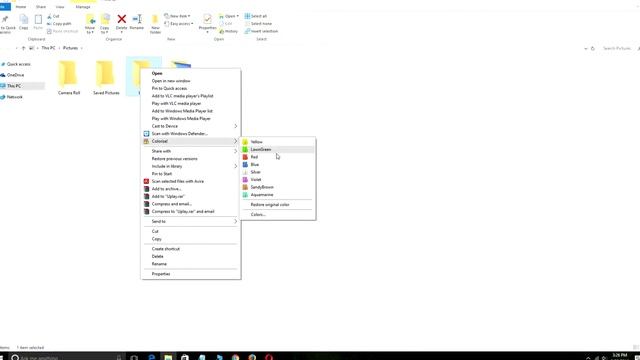The width and height of the screenshot is (640, 360).
Task: Open the address bar history dropdown arrow
Action: (586, 49)
